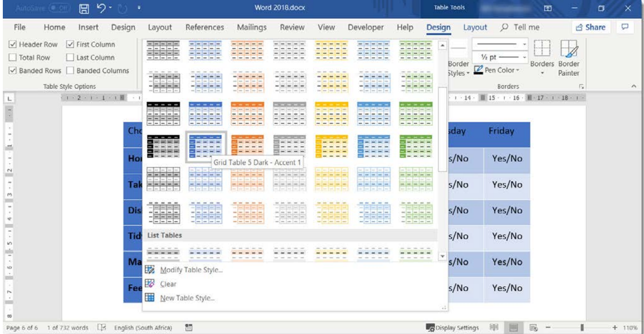Image resolution: width=644 pixels, height=334 pixels.
Task: Open the Developer tab
Action: coord(366,27)
